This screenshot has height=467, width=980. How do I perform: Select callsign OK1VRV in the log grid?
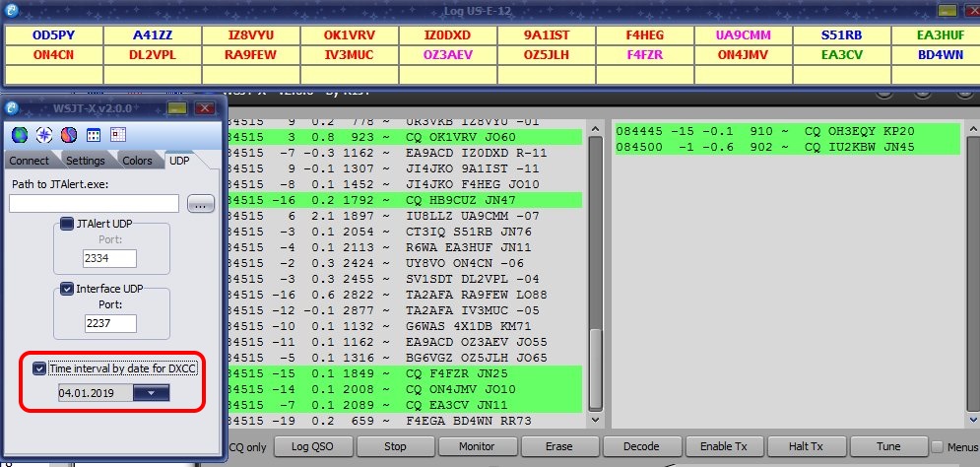point(348,34)
